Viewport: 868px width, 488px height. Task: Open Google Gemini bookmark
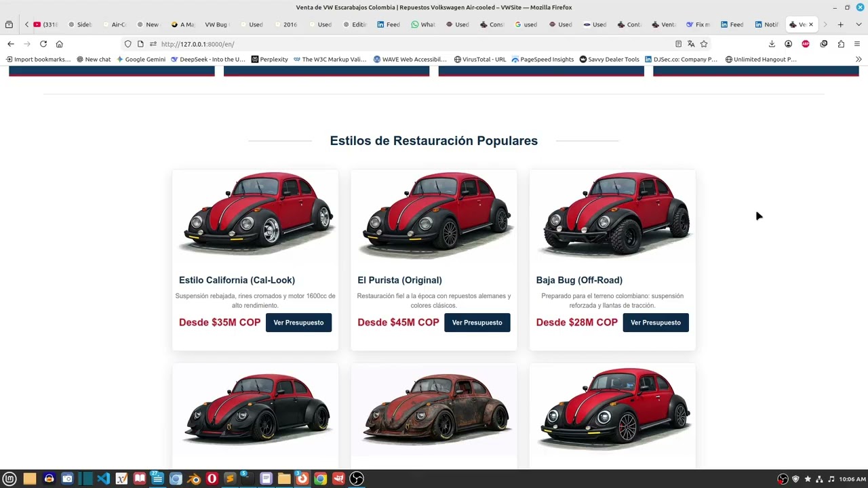(x=141, y=60)
